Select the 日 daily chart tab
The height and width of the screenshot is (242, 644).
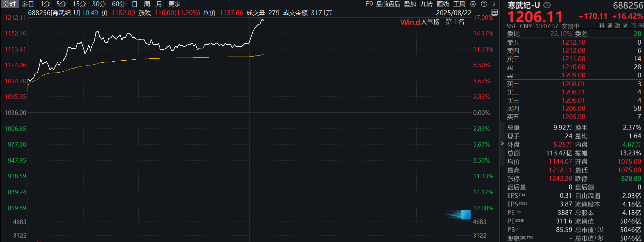[x=135, y=4]
